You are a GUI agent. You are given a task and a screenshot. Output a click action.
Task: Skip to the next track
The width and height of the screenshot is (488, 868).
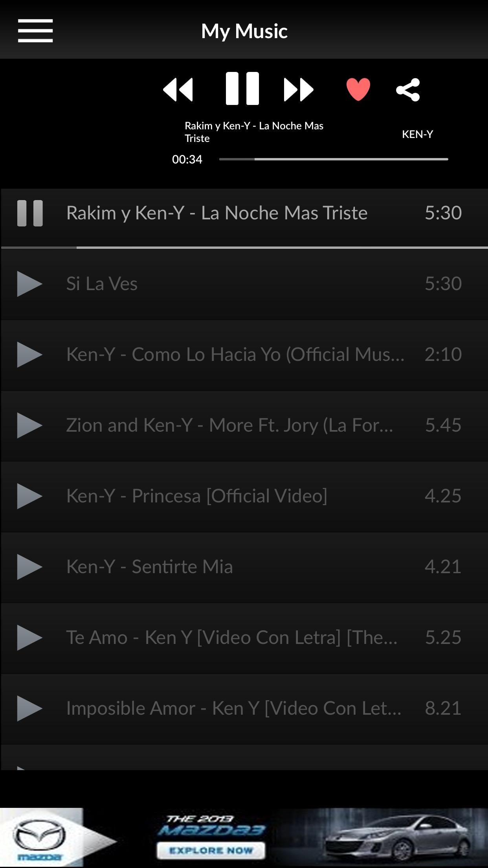tap(299, 90)
